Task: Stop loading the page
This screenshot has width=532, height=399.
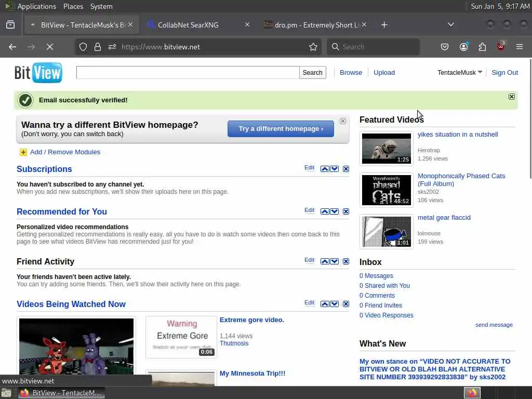Action: pos(50,47)
